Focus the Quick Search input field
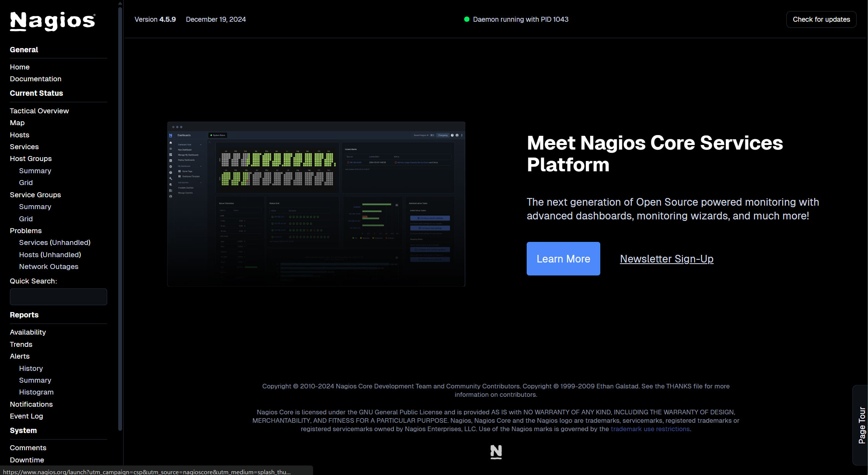The height and width of the screenshot is (475, 868). 58,297
